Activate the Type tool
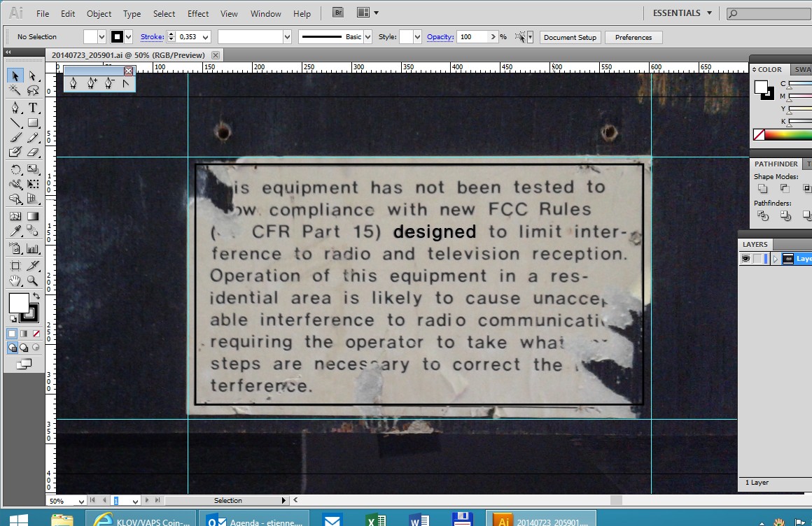Screen dimensions: 812x526 [33, 108]
